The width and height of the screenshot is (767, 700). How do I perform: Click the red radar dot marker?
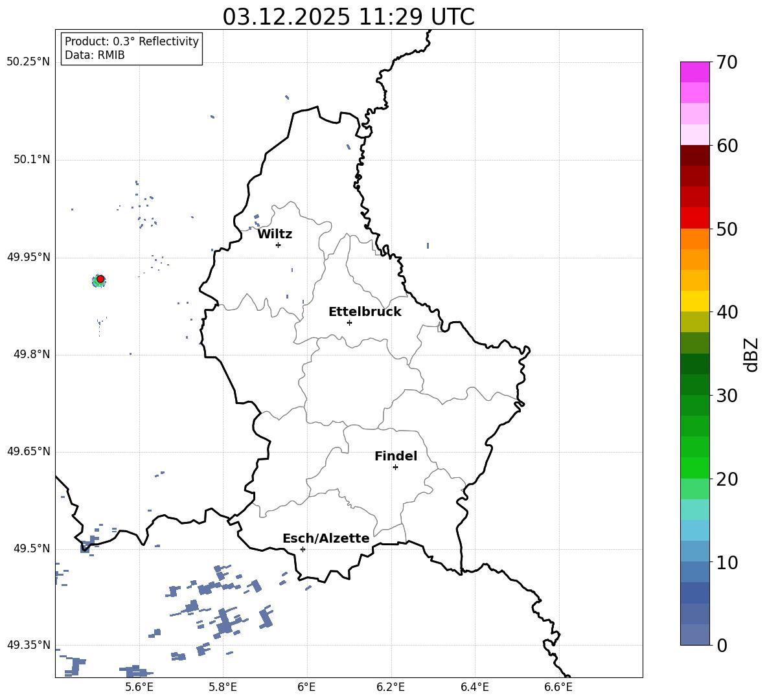click(100, 279)
